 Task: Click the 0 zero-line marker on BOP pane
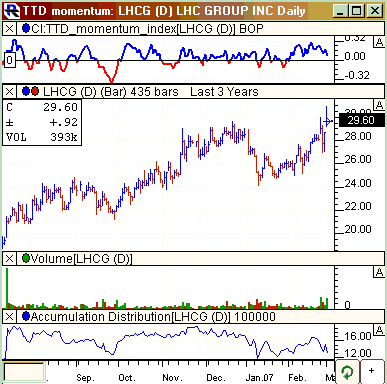coord(10,60)
